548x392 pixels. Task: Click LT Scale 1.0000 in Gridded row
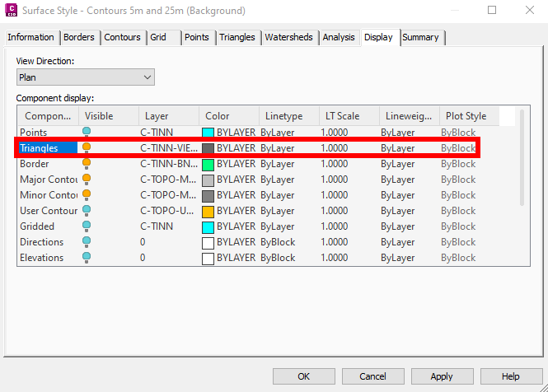point(335,226)
